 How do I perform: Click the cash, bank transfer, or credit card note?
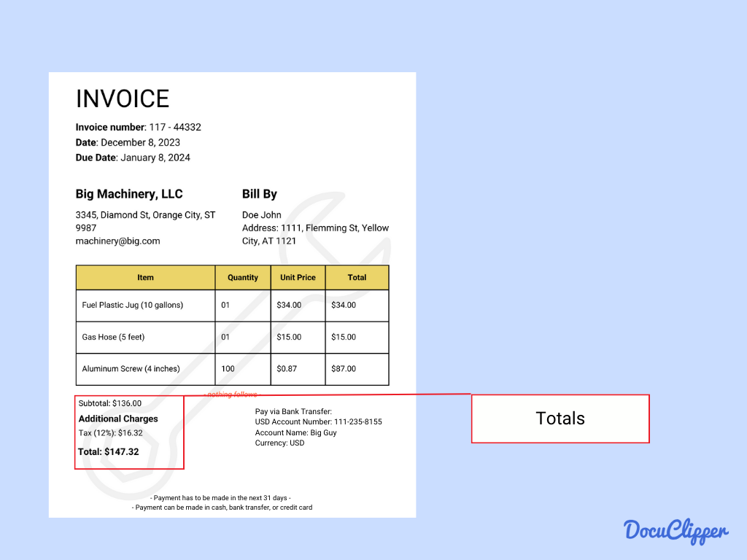[222, 507]
